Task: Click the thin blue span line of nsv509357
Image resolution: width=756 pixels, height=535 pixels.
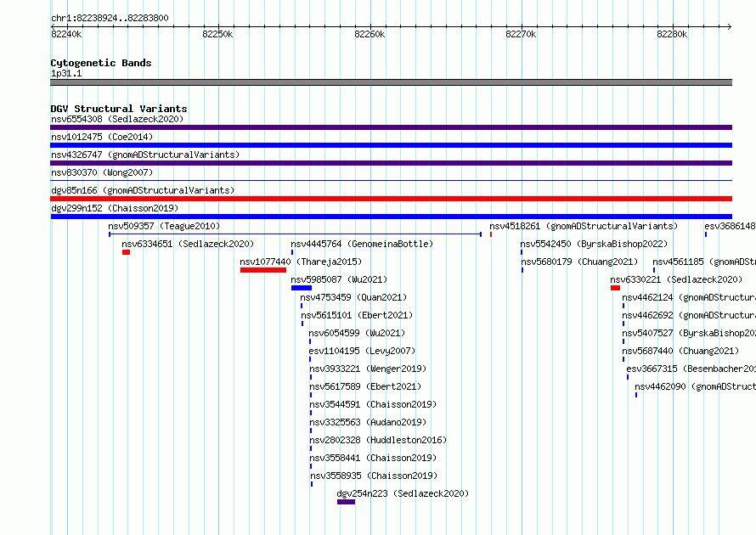Action: coord(295,234)
